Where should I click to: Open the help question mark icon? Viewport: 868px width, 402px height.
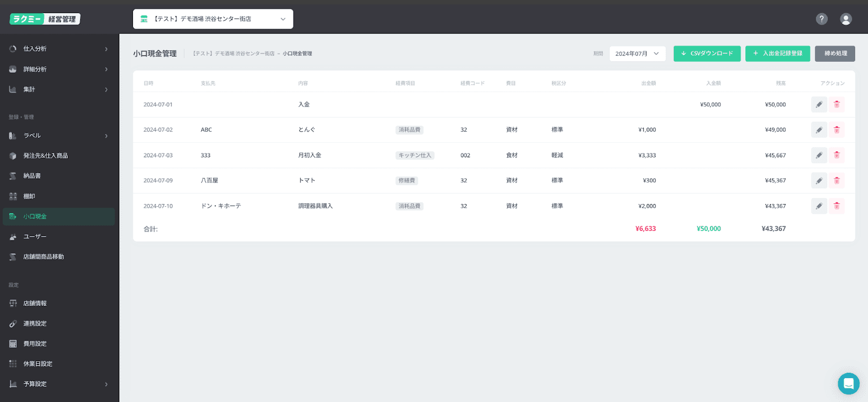[822, 19]
